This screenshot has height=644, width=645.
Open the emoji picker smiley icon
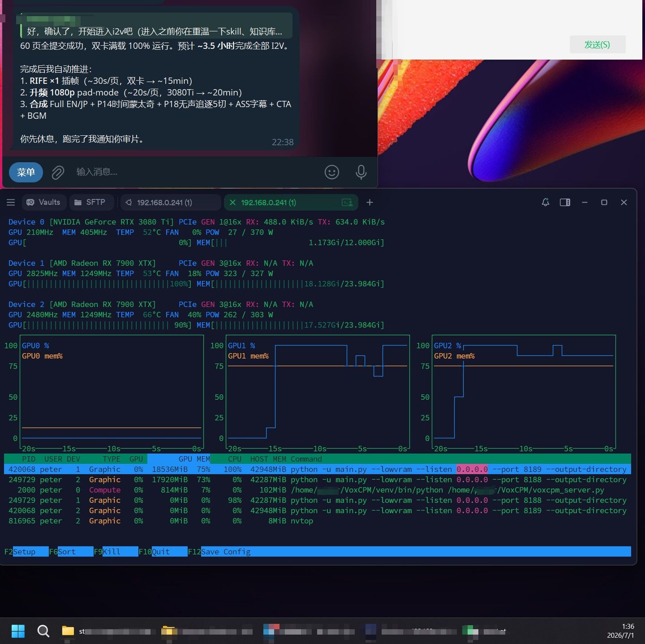[332, 172]
